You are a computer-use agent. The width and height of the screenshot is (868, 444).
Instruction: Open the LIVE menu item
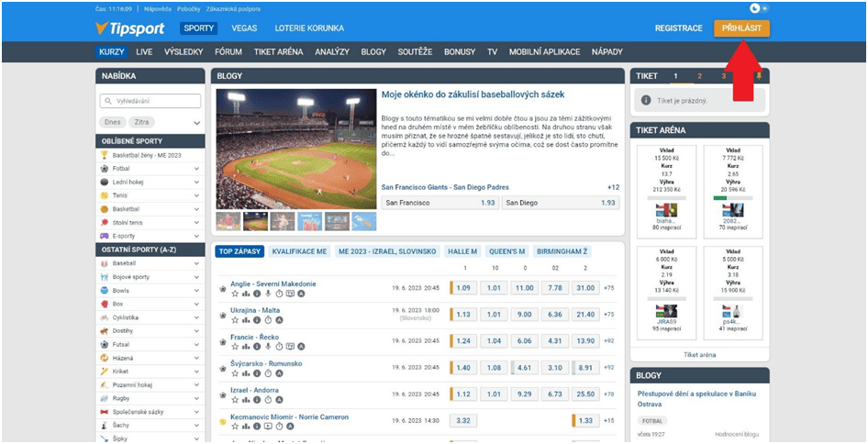pyautogui.click(x=144, y=52)
